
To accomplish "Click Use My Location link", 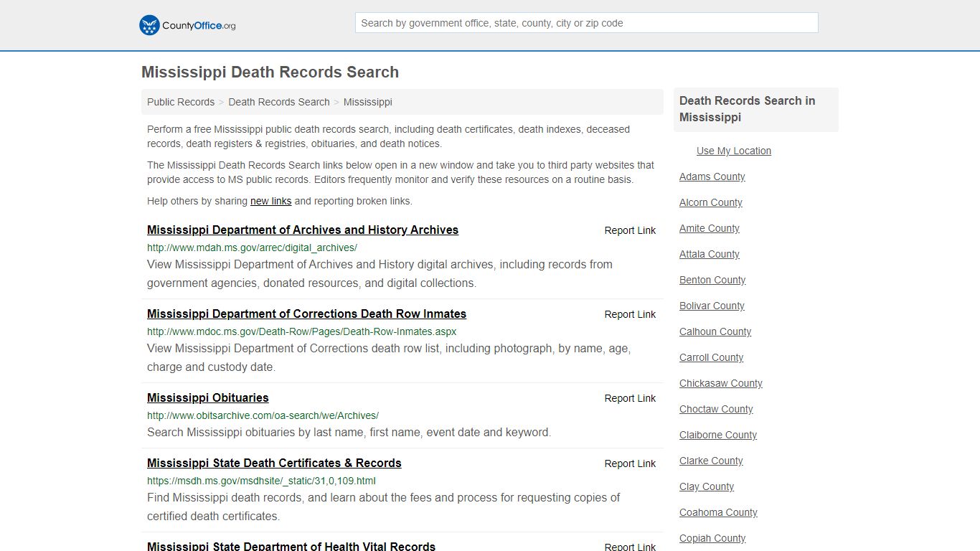I will (x=734, y=151).
